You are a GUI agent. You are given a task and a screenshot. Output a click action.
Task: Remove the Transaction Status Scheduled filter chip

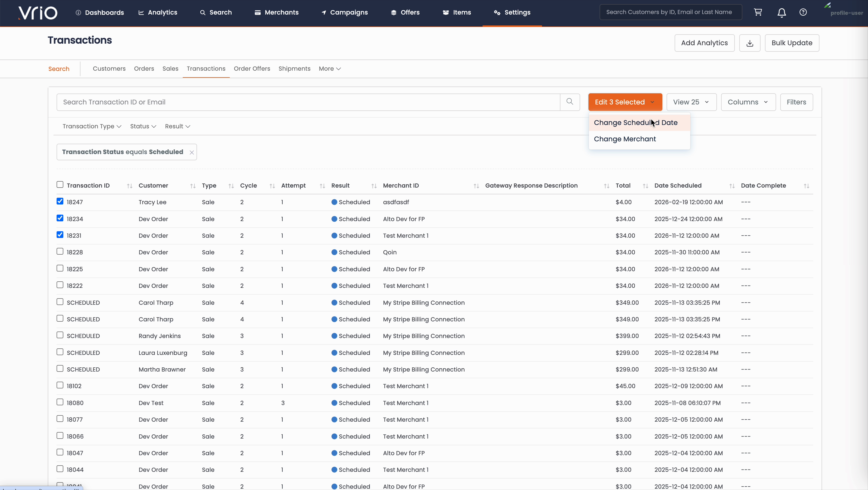point(192,153)
